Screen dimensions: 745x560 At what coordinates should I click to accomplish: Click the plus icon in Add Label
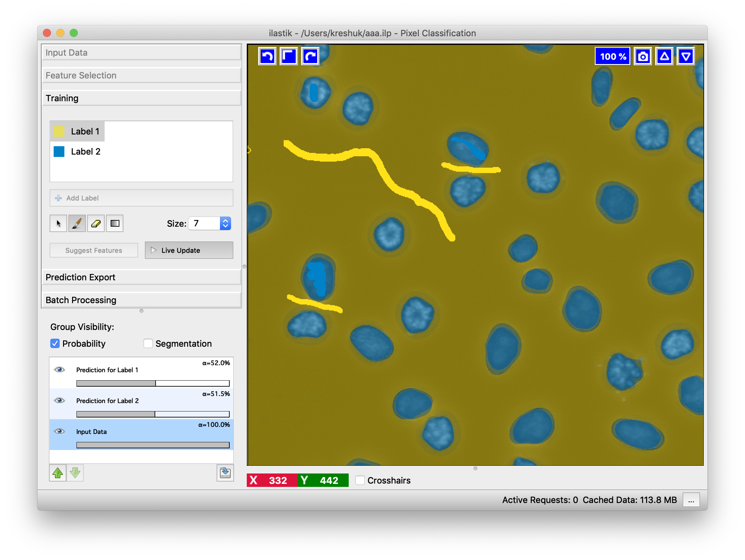(58, 198)
